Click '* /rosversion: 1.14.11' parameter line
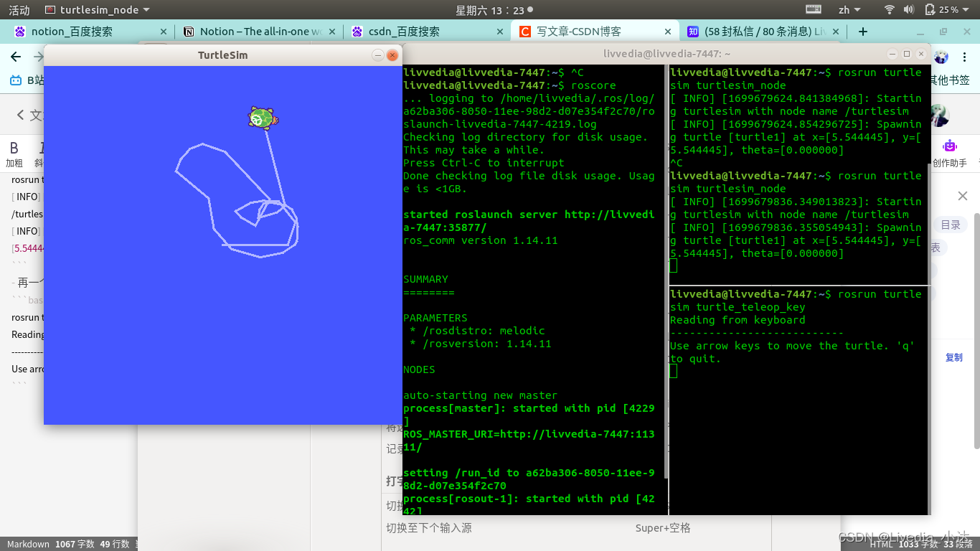 pyautogui.click(x=480, y=344)
